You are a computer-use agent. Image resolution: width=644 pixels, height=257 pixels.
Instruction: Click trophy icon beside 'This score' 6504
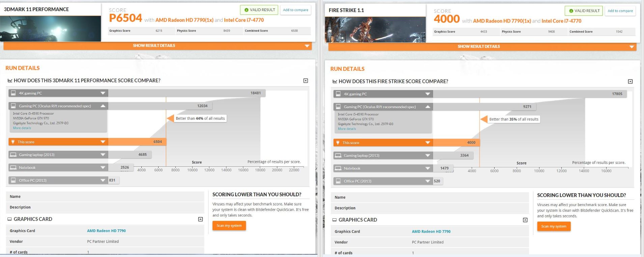coord(13,142)
